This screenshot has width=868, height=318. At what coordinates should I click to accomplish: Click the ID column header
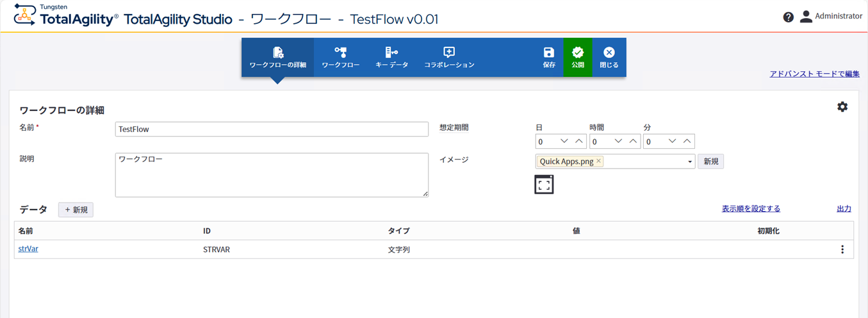[x=207, y=231]
